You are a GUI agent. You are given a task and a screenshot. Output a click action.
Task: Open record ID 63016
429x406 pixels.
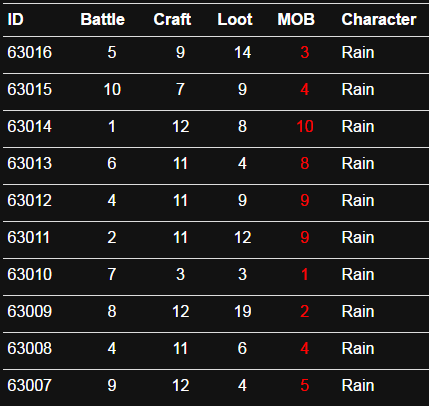[x=30, y=52]
